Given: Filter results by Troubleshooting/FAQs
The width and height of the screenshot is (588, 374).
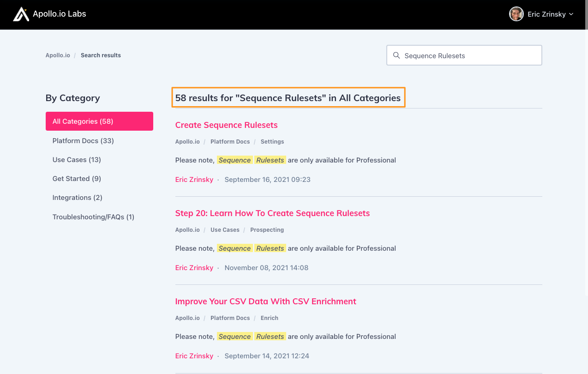Looking at the screenshot, I should click(93, 217).
